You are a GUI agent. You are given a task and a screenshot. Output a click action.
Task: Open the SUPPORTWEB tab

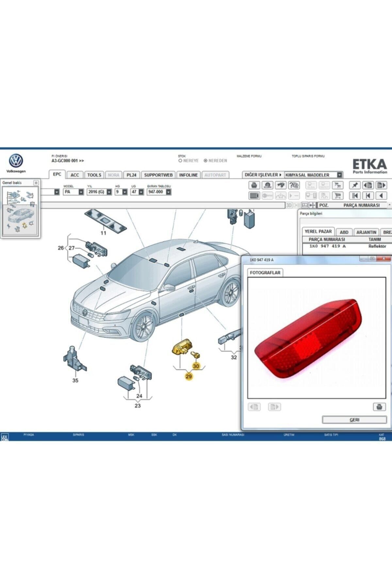point(158,175)
